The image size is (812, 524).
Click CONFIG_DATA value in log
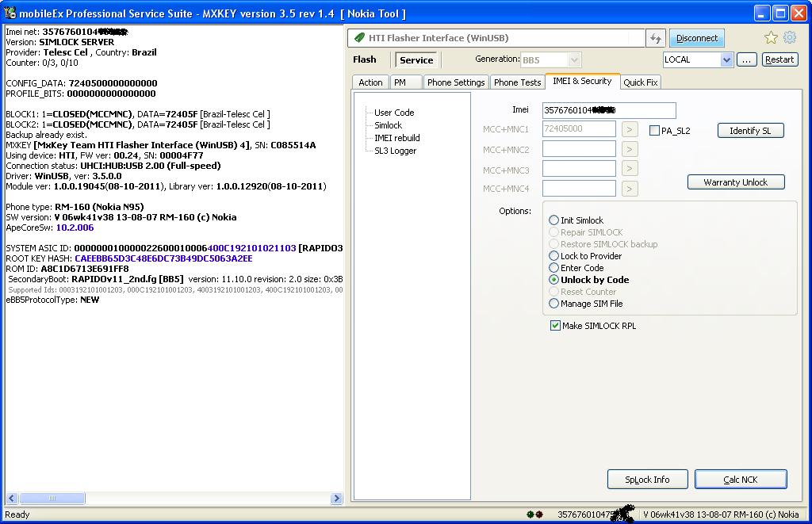click(x=113, y=83)
